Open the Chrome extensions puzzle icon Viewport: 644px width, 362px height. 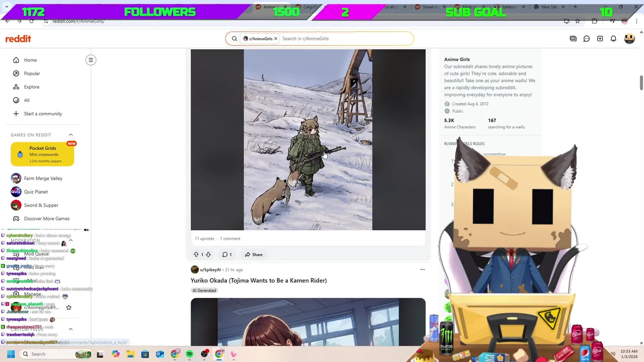[594, 21]
